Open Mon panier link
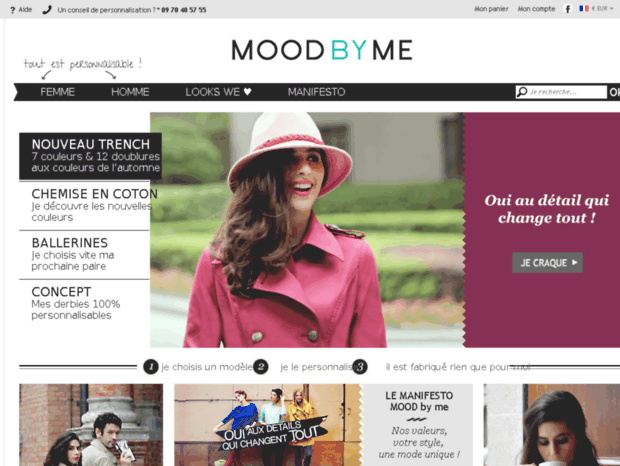This screenshot has height=466, width=620. pos(491,9)
